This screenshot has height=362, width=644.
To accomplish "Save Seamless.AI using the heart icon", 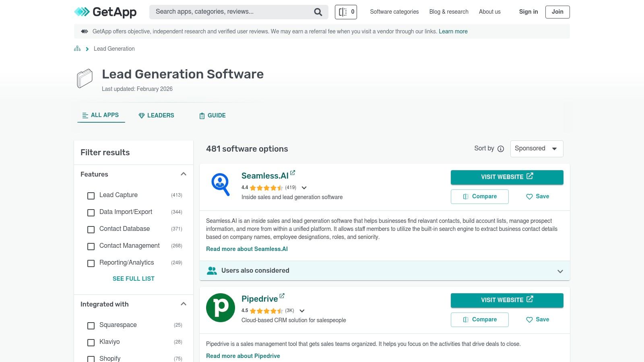I will click(529, 197).
